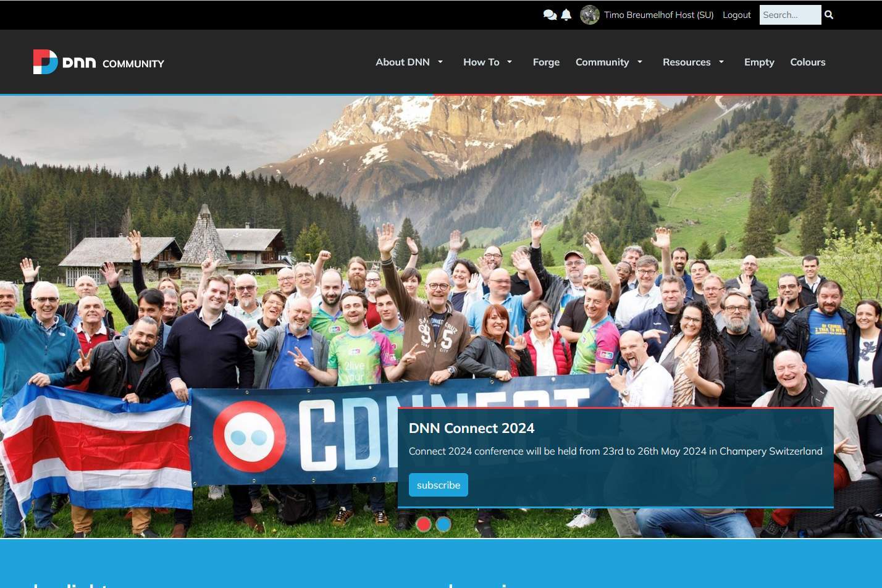The image size is (882, 588).
Task: Go to the Forge page
Action: pyautogui.click(x=546, y=62)
